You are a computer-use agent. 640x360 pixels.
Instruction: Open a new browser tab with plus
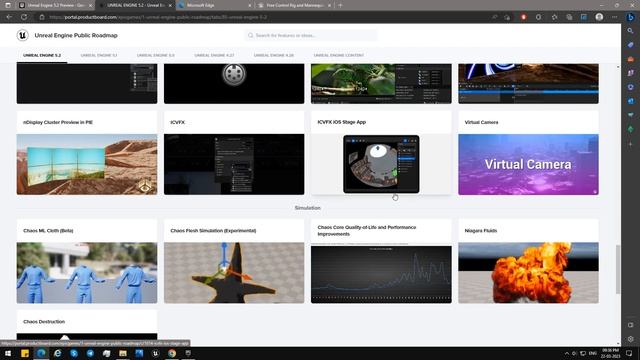tap(340, 5)
